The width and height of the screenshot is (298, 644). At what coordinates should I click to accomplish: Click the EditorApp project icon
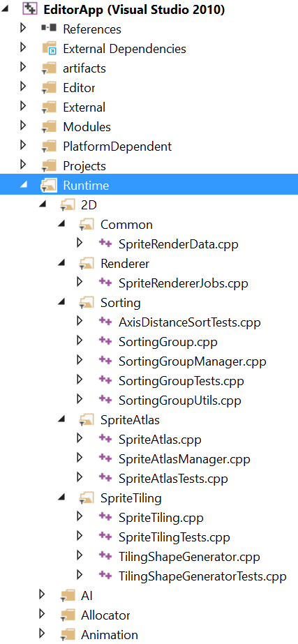[x=31, y=10]
